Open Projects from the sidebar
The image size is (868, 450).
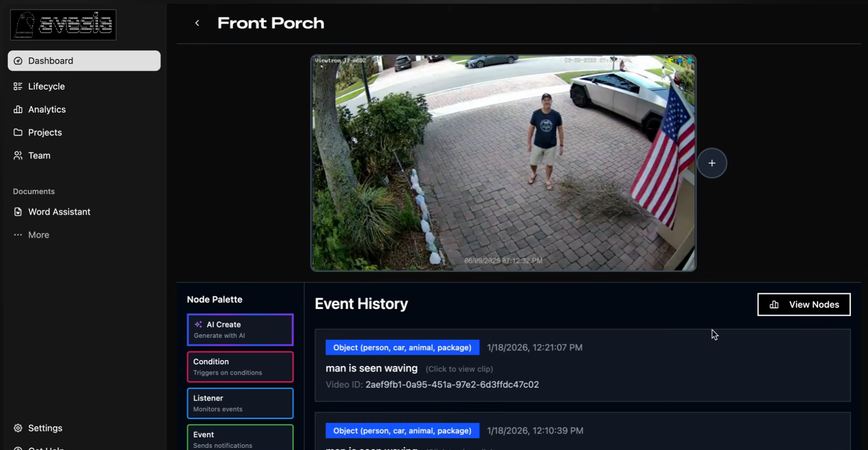[x=45, y=132]
